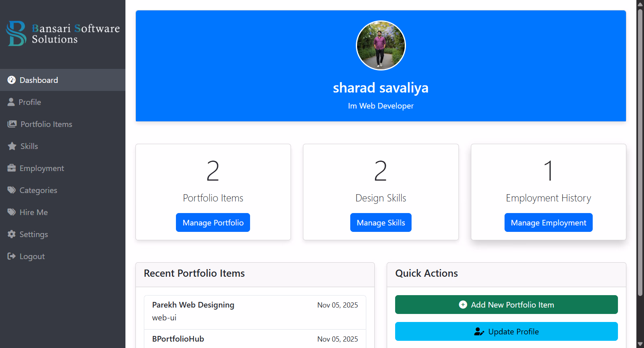This screenshot has height=348, width=644.
Task: Open Settings via the gear icon
Action: click(x=12, y=234)
